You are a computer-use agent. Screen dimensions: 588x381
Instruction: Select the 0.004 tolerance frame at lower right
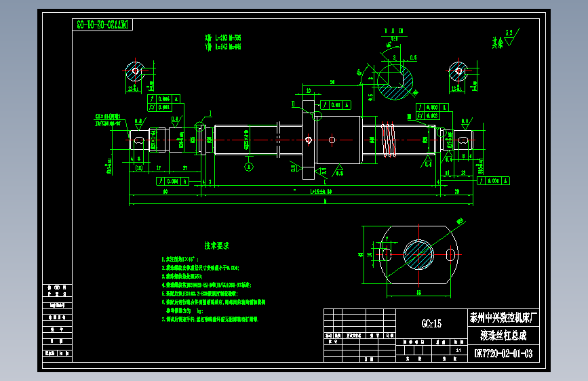coord(493,181)
